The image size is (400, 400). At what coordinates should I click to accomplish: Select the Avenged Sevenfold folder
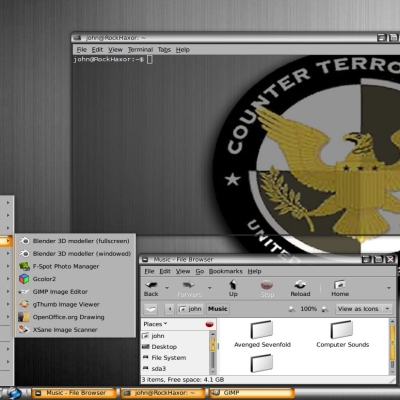[x=262, y=335]
